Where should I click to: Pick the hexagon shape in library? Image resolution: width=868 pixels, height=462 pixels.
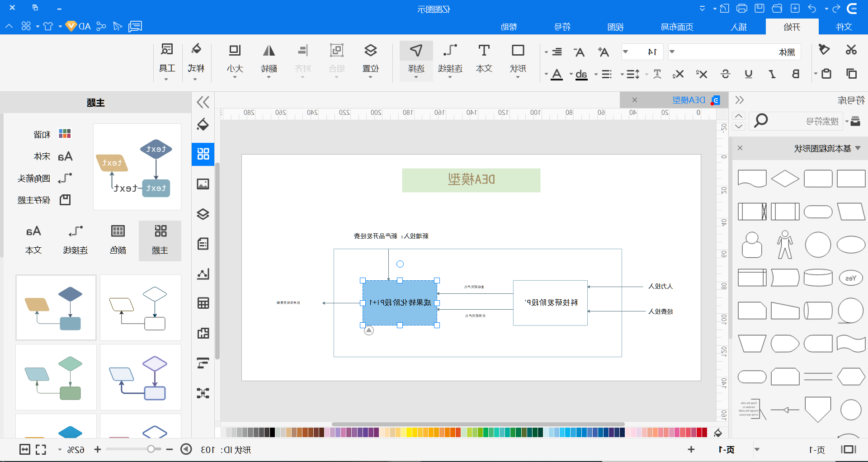tap(851, 377)
